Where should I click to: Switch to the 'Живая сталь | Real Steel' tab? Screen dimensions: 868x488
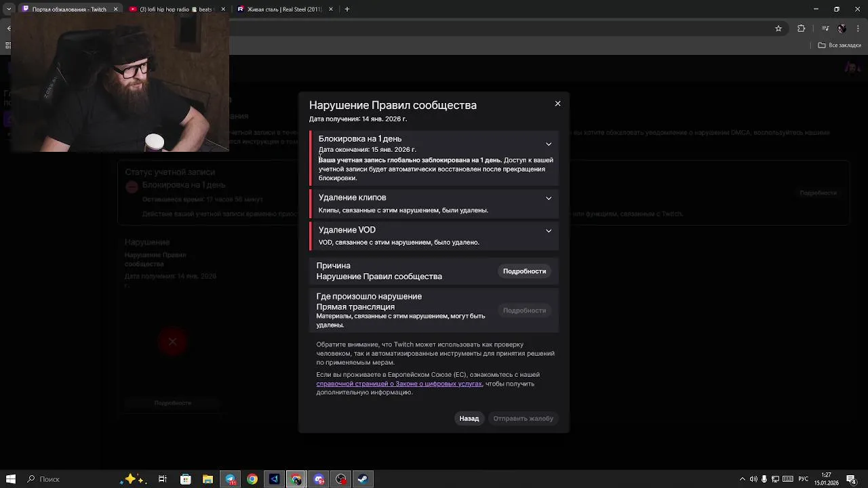pos(284,9)
